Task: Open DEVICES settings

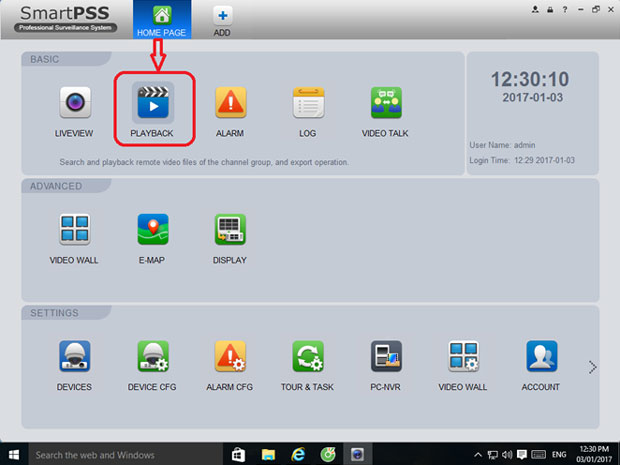Action: pyautogui.click(x=75, y=356)
